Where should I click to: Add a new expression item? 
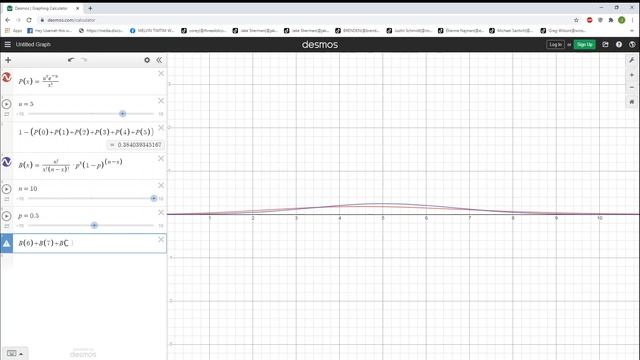pyautogui.click(x=8, y=60)
